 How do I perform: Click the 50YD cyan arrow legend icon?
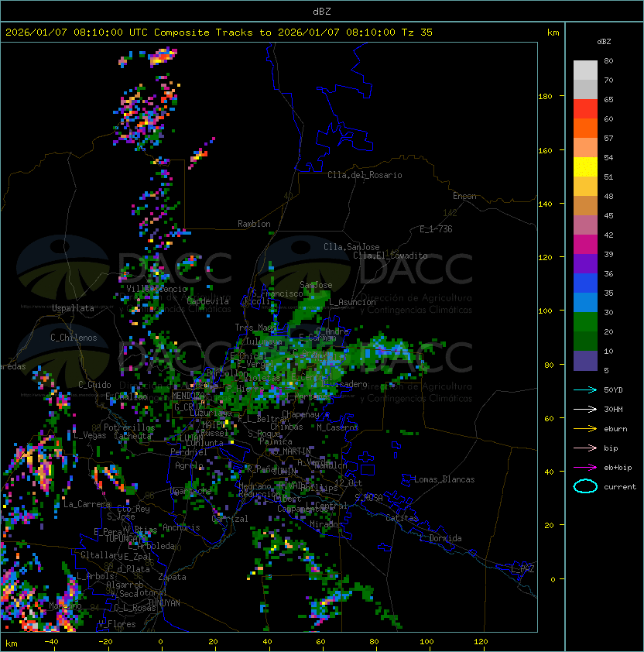point(585,390)
